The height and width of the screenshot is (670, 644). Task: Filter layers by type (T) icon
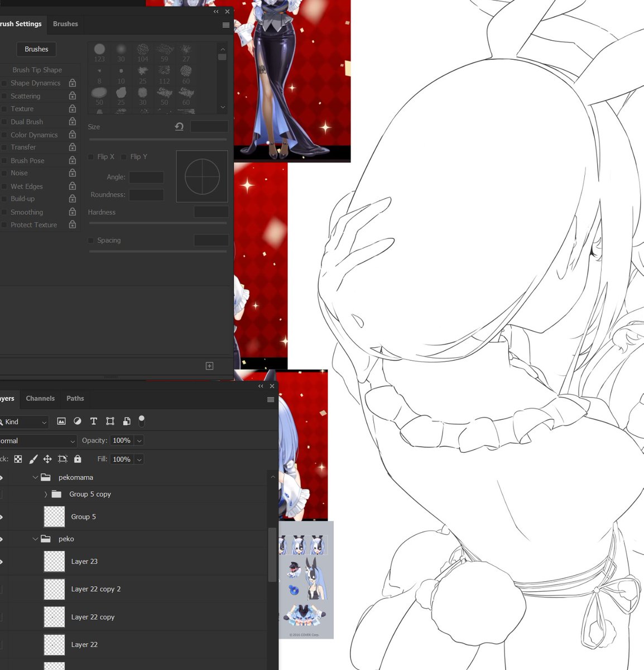coord(94,421)
